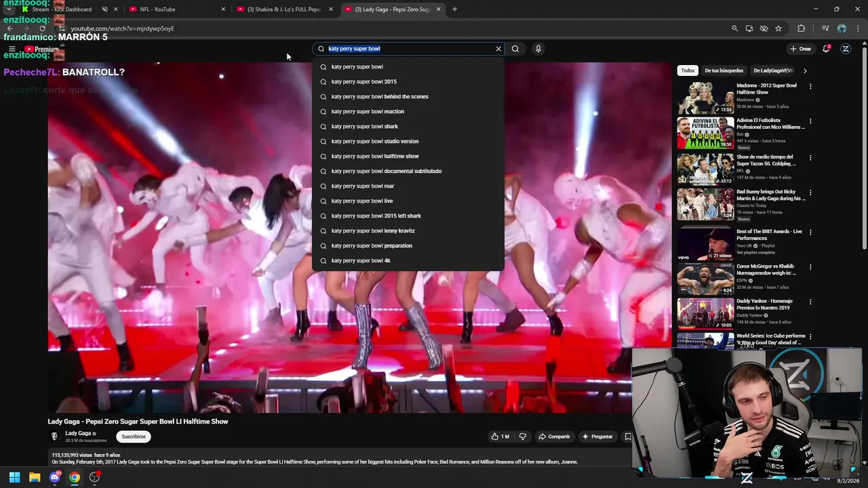Viewport: 868px width, 488px height.
Task: Open YouTube notifications bell
Action: pos(826,49)
